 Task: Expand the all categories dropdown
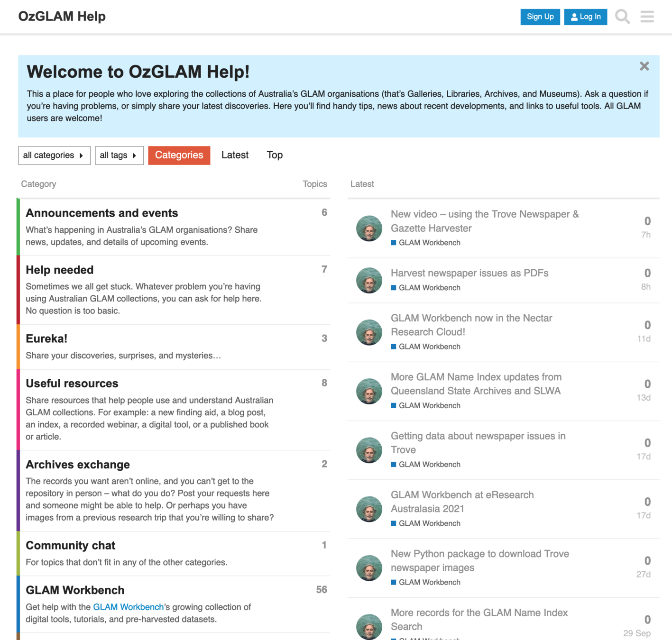(x=54, y=155)
